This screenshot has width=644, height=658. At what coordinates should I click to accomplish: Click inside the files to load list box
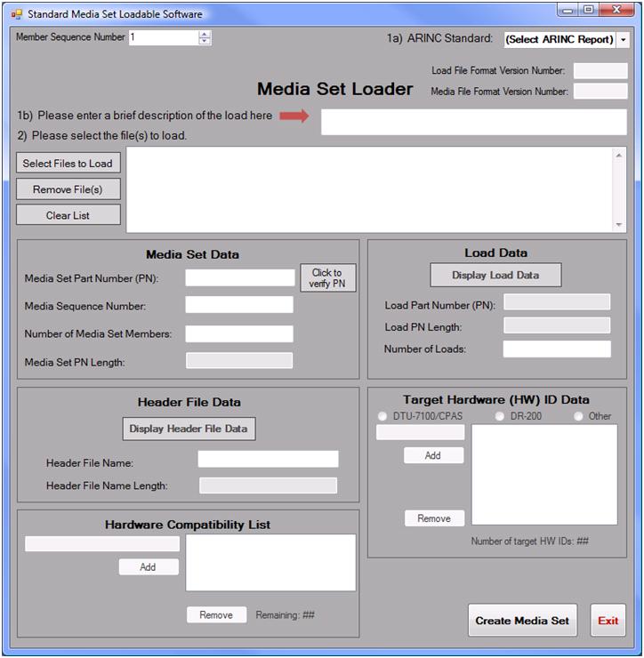point(369,189)
